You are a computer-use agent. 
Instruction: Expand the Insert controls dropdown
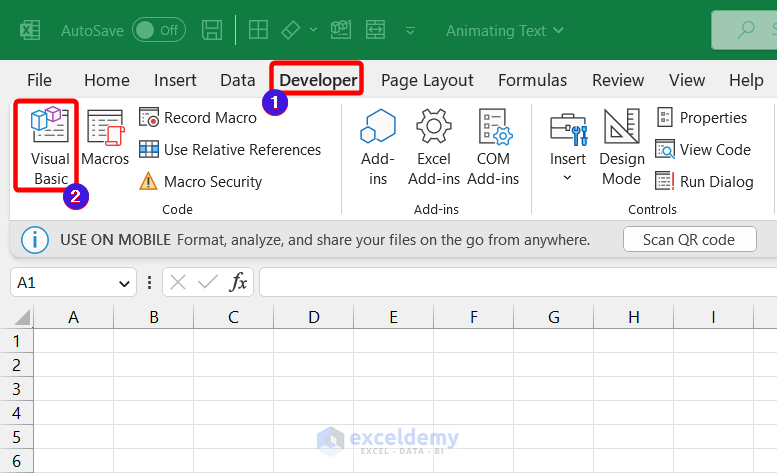[x=567, y=178]
